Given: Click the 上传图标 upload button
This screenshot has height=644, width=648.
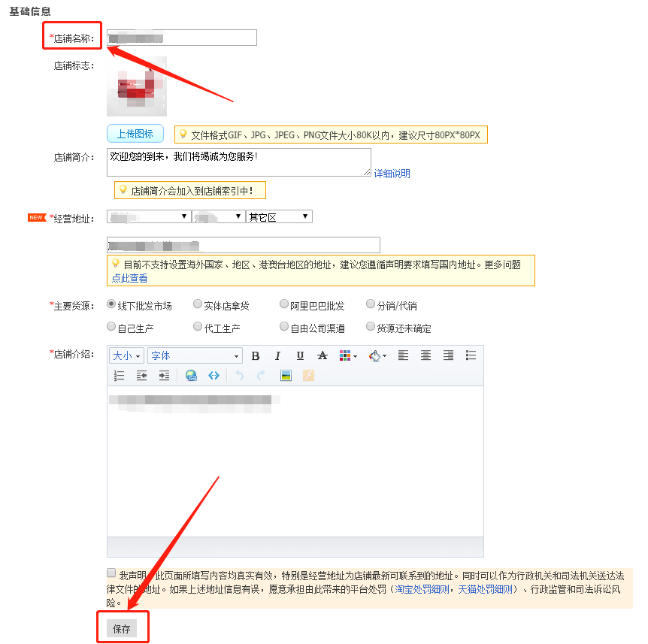Looking at the screenshot, I should 135,133.
